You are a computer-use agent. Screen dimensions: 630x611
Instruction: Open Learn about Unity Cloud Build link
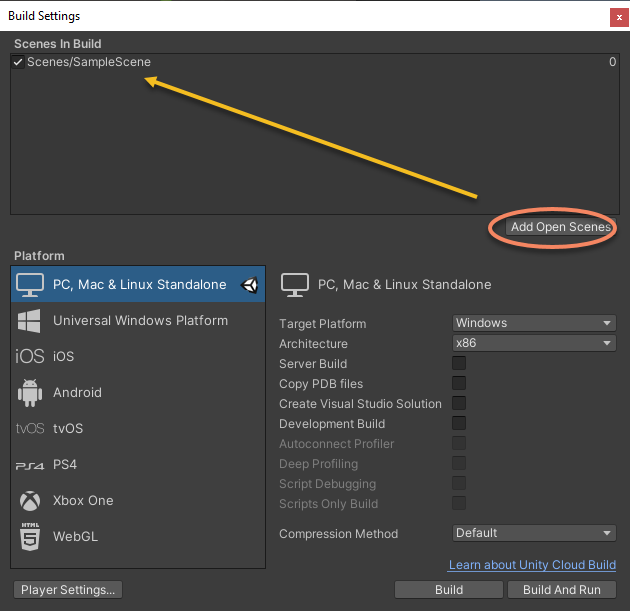tap(532, 566)
